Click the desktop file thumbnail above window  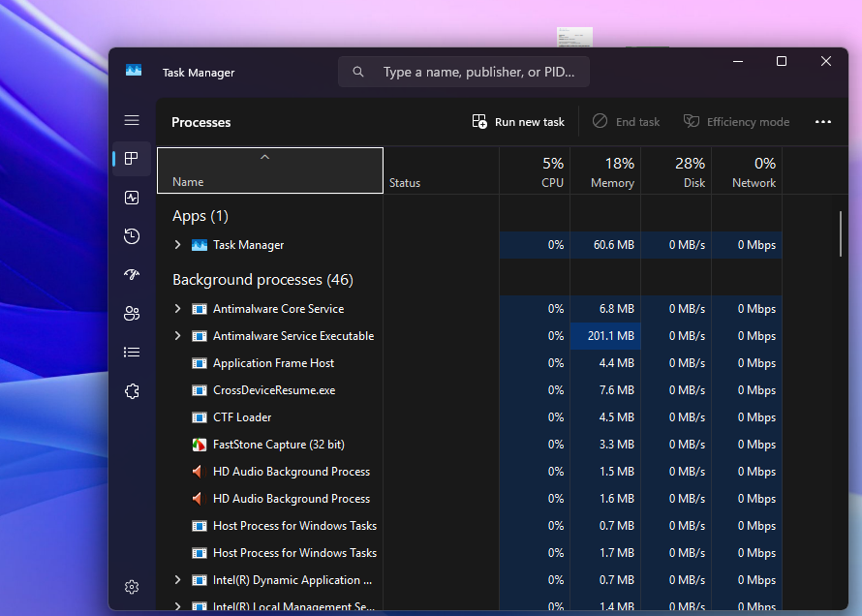point(574,37)
